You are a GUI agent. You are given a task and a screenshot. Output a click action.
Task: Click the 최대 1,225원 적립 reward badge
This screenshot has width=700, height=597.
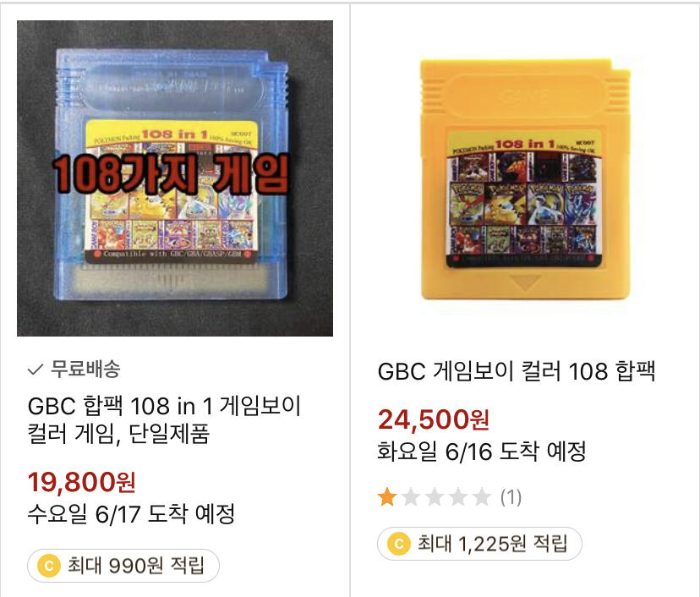(480, 544)
